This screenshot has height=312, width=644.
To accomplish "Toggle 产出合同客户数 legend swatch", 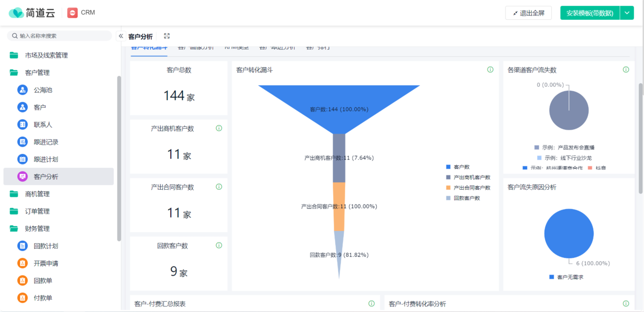I will pyautogui.click(x=448, y=188).
